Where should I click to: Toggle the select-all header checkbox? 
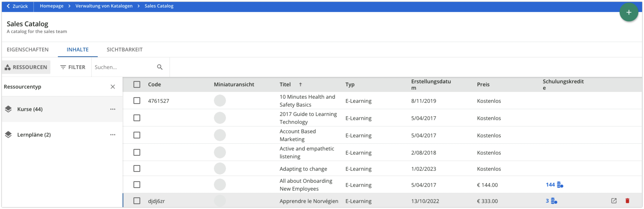point(137,85)
